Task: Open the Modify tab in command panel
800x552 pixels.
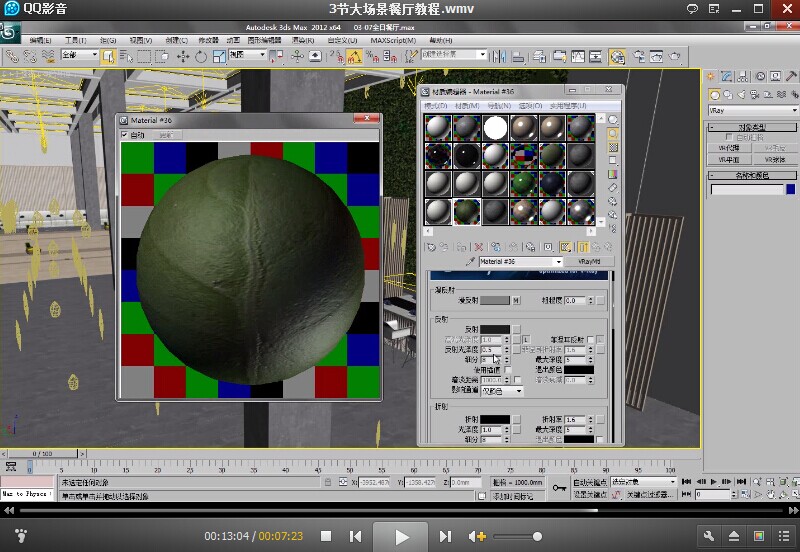Action: 726,77
